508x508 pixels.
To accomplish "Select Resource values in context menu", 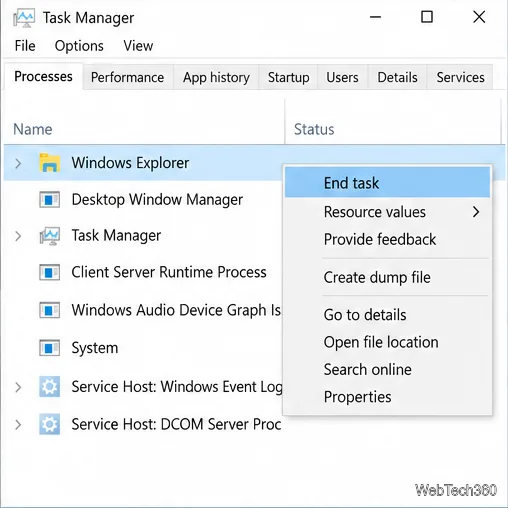I will pos(387,212).
